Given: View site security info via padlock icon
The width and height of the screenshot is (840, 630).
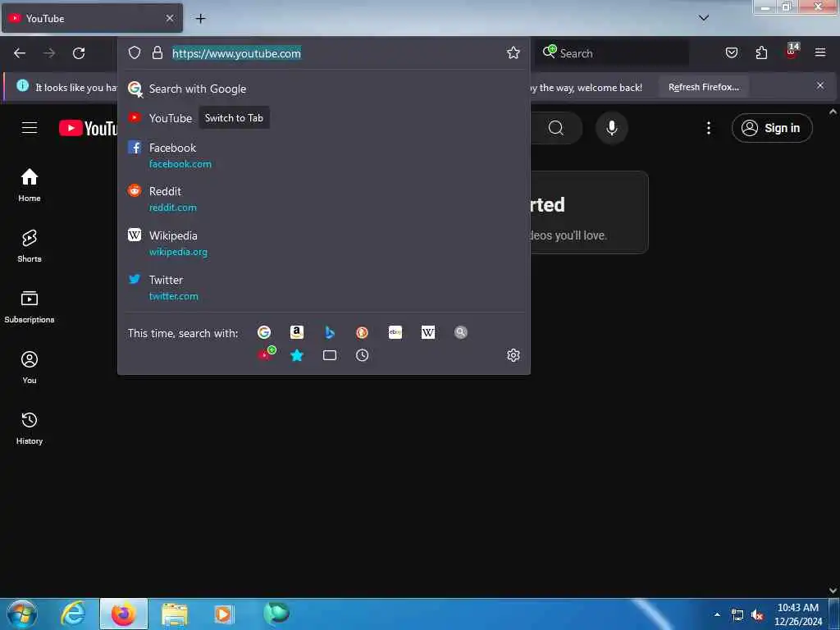Looking at the screenshot, I should pos(157,53).
